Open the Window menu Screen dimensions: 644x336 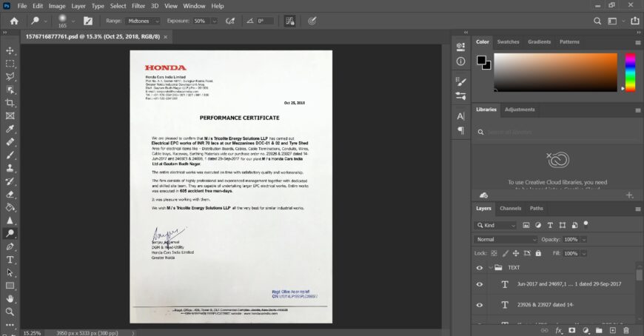click(194, 6)
